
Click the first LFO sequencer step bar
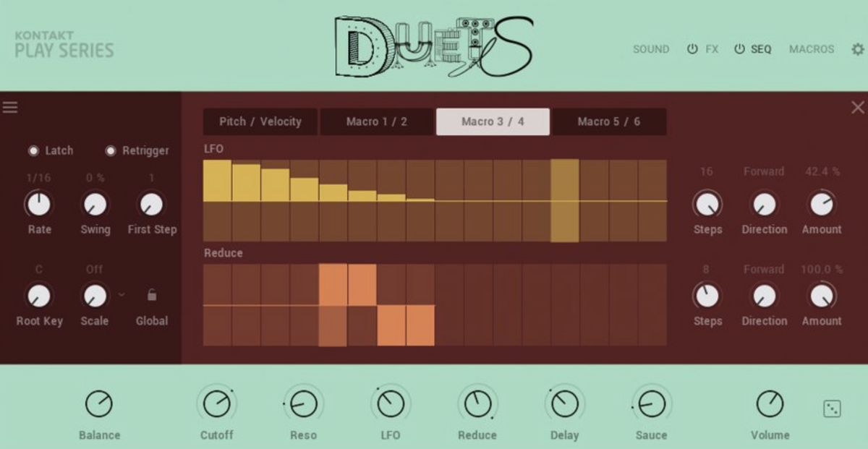coord(217,181)
